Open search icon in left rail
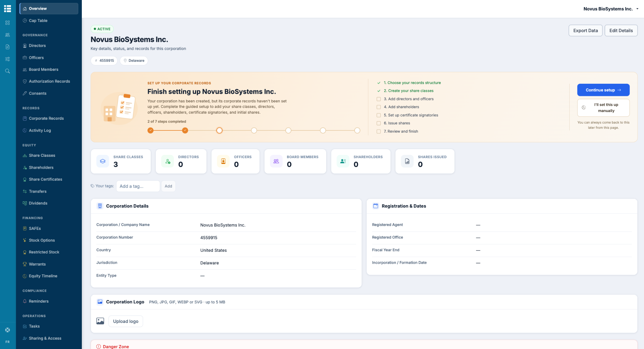The height and width of the screenshot is (349, 644). click(x=7, y=71)
